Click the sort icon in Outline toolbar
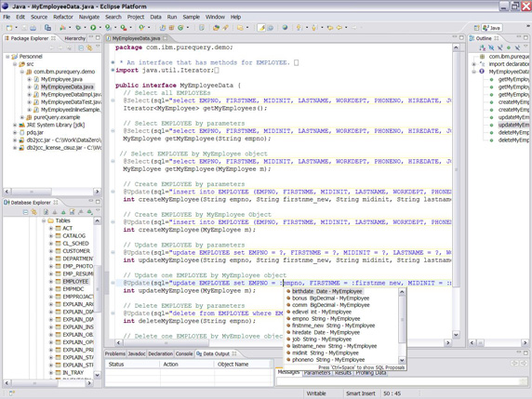The height and width of the screenshot is (399, 532). [482, 47]
